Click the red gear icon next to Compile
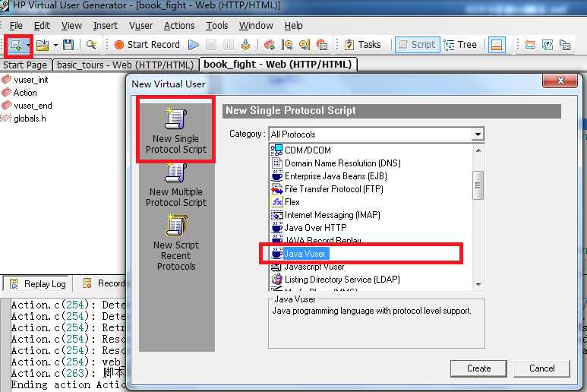The image size is (587, 392). 269,45
